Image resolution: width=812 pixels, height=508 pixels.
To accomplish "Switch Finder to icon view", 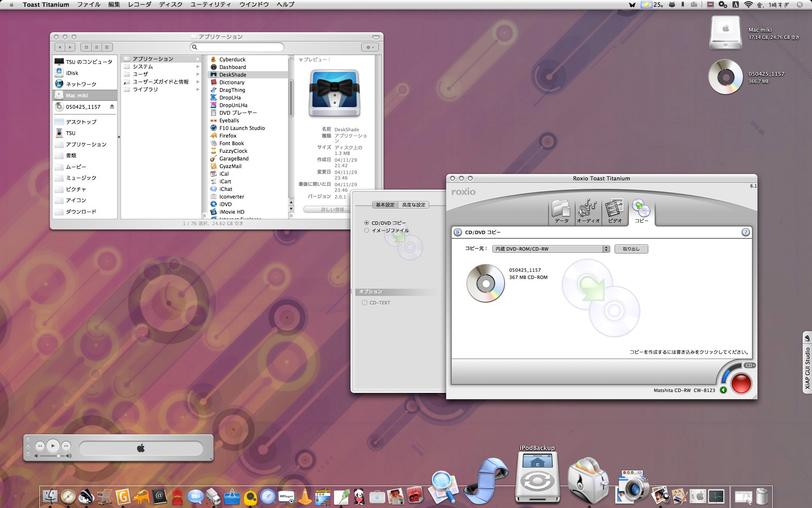I will click(86, 47).
